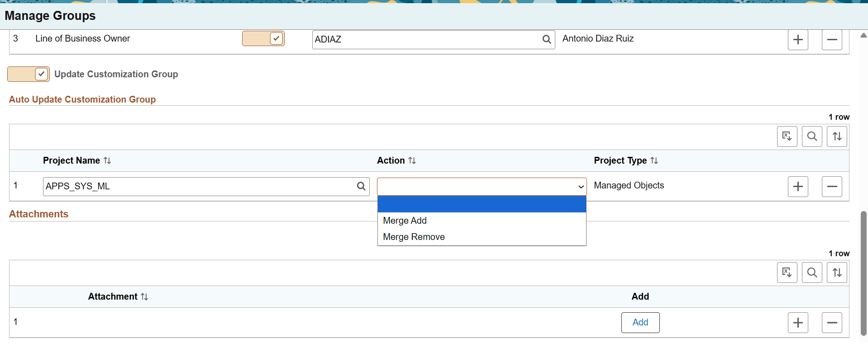Open sort options for Attachments grid

(837, 273)
